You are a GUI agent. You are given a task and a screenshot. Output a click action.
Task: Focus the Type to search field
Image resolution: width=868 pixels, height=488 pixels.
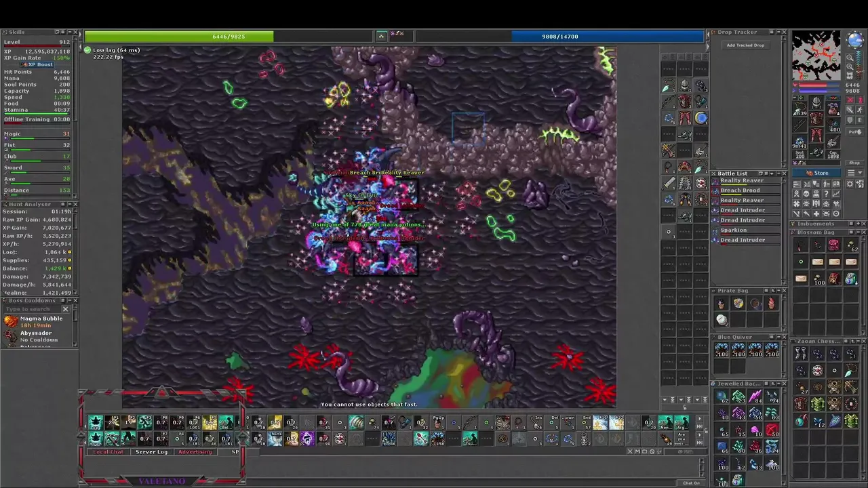click(32, 309)
